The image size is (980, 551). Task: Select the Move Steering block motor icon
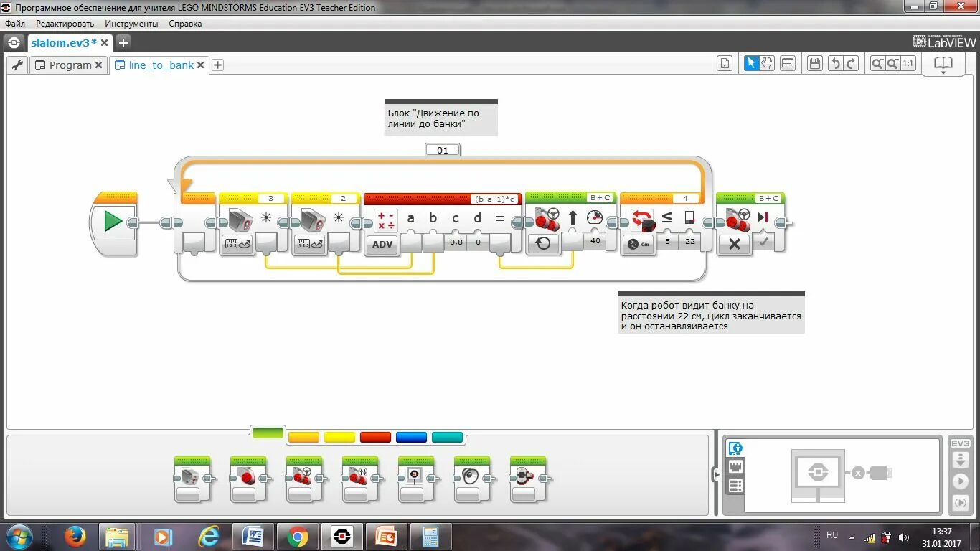(547, 219)
